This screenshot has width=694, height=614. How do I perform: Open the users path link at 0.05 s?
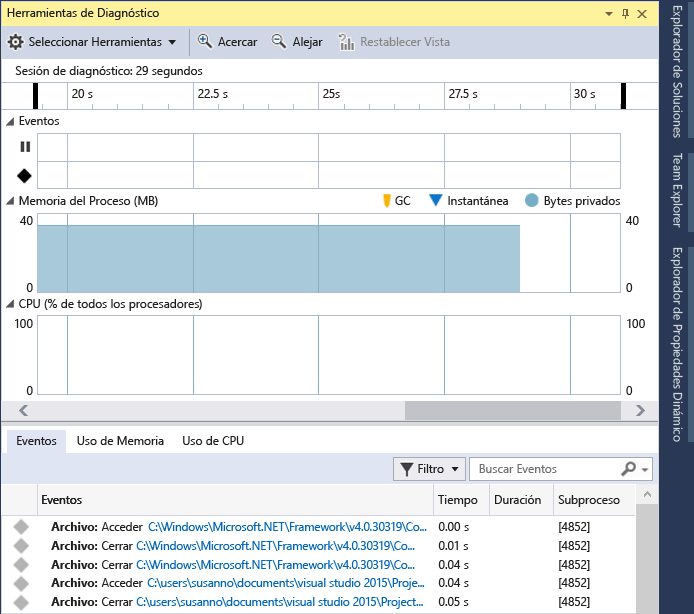[x=280, y=602]
